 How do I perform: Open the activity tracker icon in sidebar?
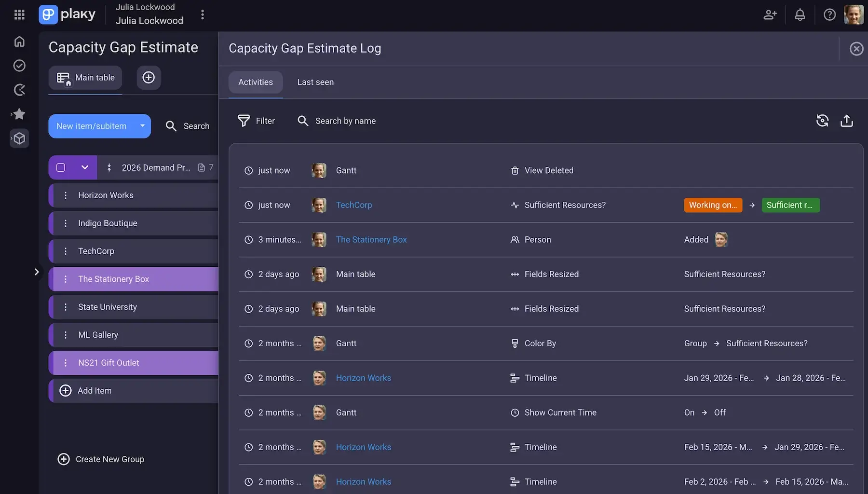coord(19,90)
